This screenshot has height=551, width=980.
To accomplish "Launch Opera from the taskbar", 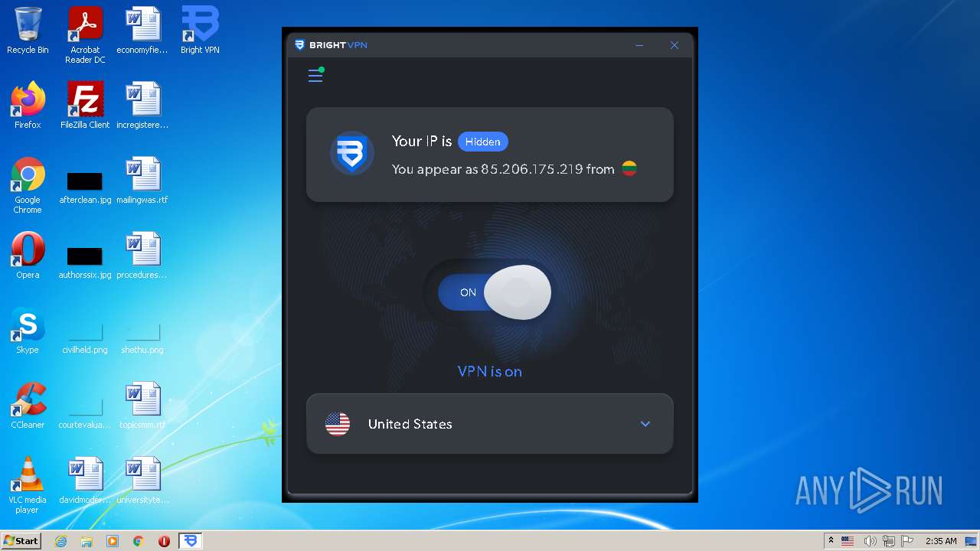I will pos(164,541).
